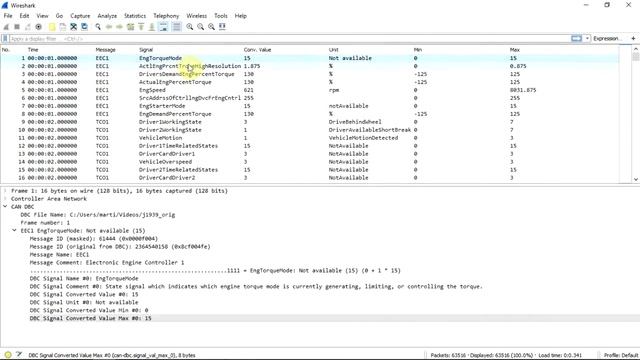Open the Capture menu

point(80,16)
